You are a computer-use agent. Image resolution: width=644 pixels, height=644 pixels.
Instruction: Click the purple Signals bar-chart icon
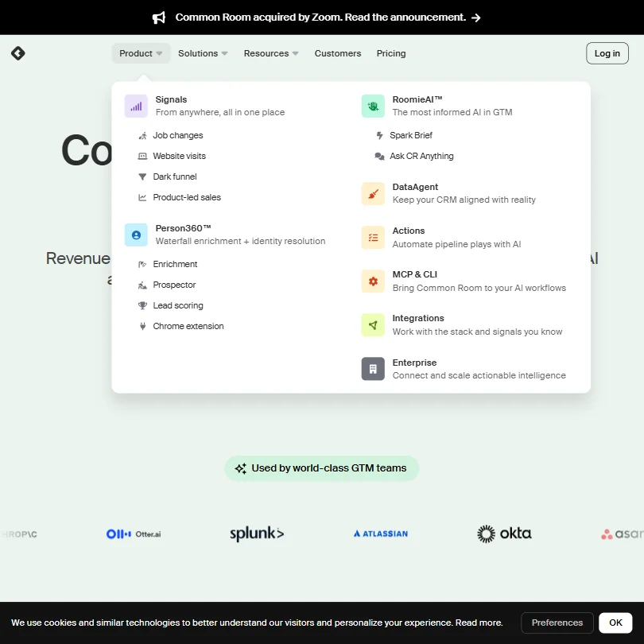tap(136, 106)
